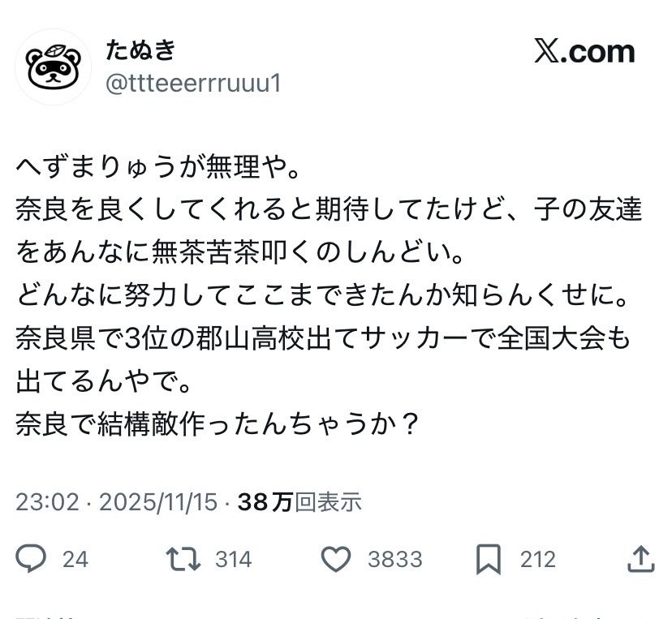This screenshot has height=619, width=672.
Task: Click the X.com logo
Action: pos(584,52)
